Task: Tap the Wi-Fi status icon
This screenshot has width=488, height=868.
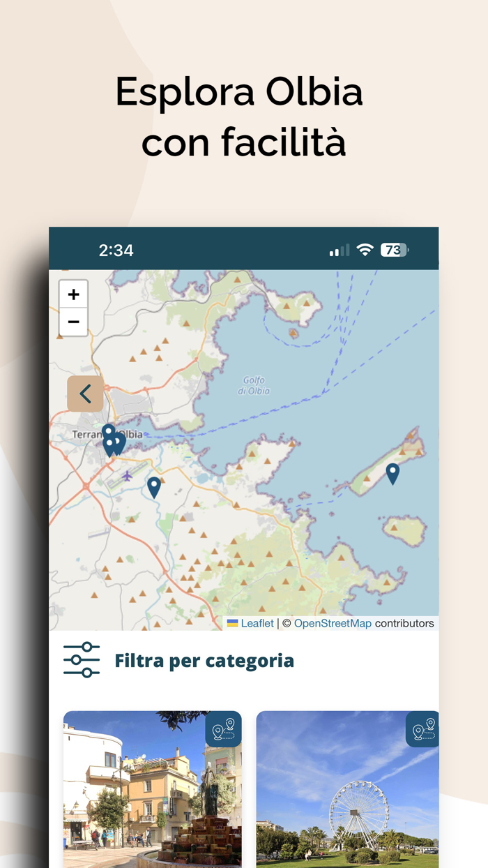Action: [x=365, y=250]
